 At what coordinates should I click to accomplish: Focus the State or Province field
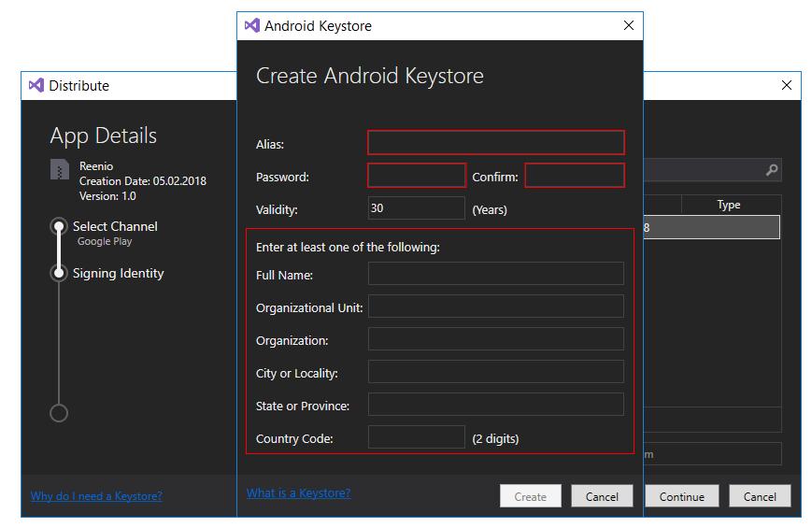click(x=496, y=404)
